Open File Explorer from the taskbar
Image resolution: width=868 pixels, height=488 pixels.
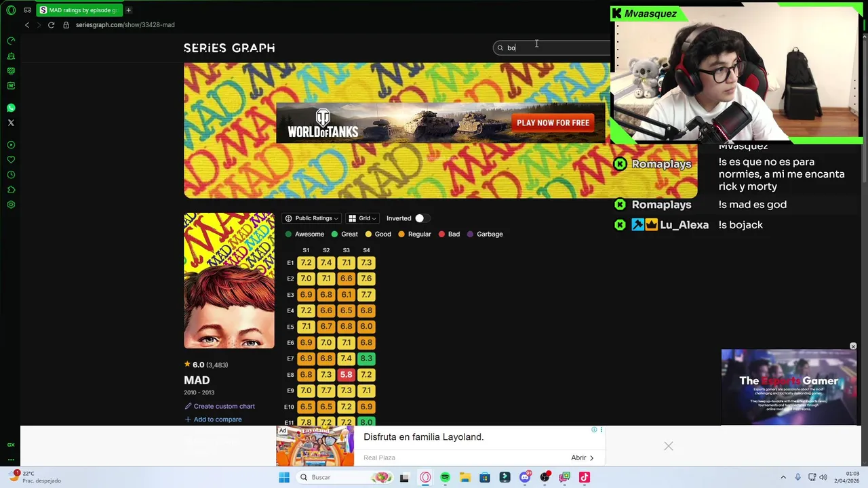[465, 477]
